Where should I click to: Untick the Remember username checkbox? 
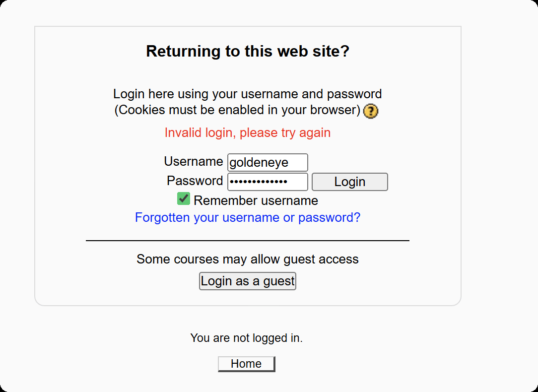184,199
